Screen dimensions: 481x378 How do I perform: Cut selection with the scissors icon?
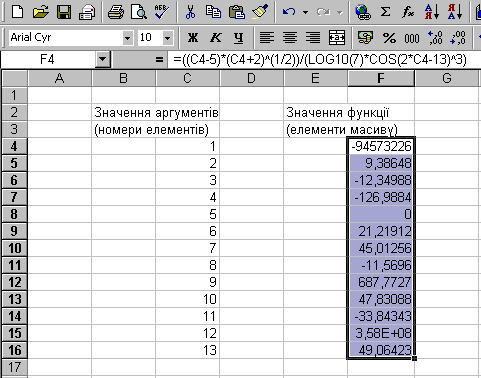coord(190,12)
